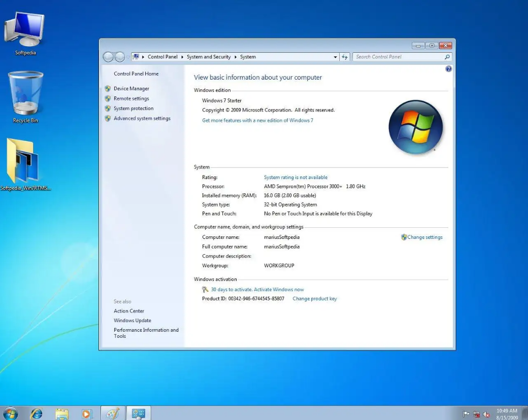
Task: Click Change settings link
Action: click(425, 237)
